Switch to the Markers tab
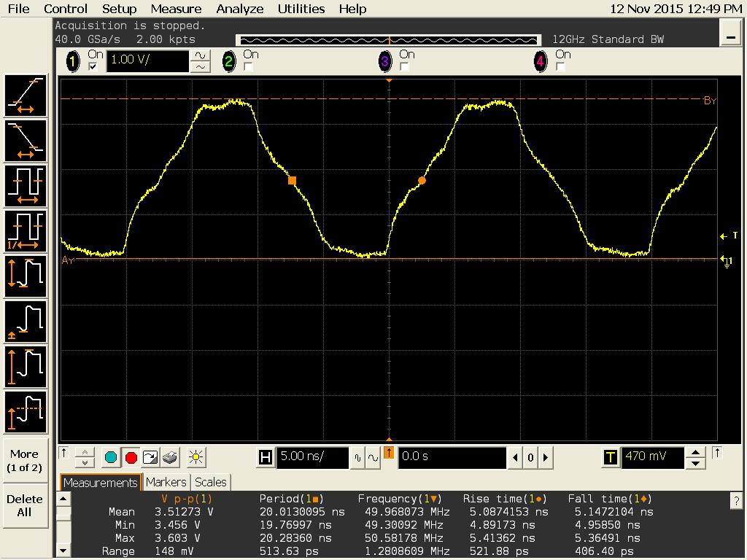Screen dimensions: 747x560 [x=166, y=482]
